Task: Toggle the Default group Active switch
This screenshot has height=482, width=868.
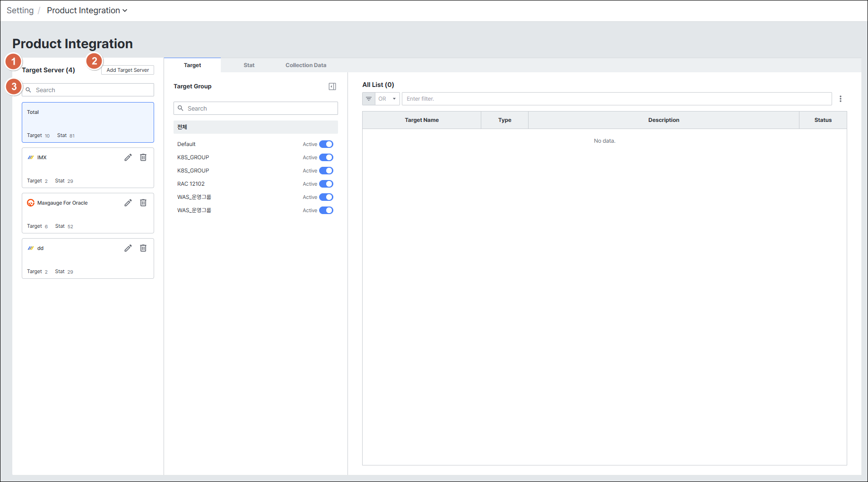Action: coord(326,144)
